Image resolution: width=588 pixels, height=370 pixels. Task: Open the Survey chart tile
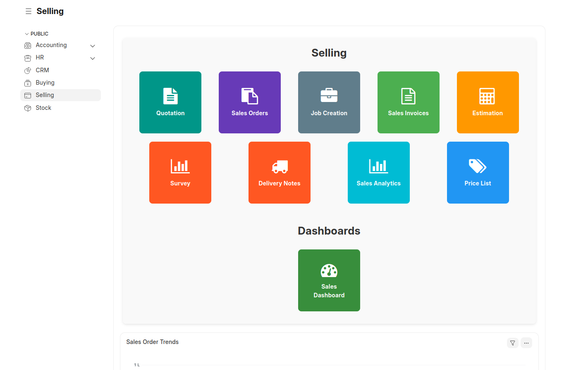180,173
